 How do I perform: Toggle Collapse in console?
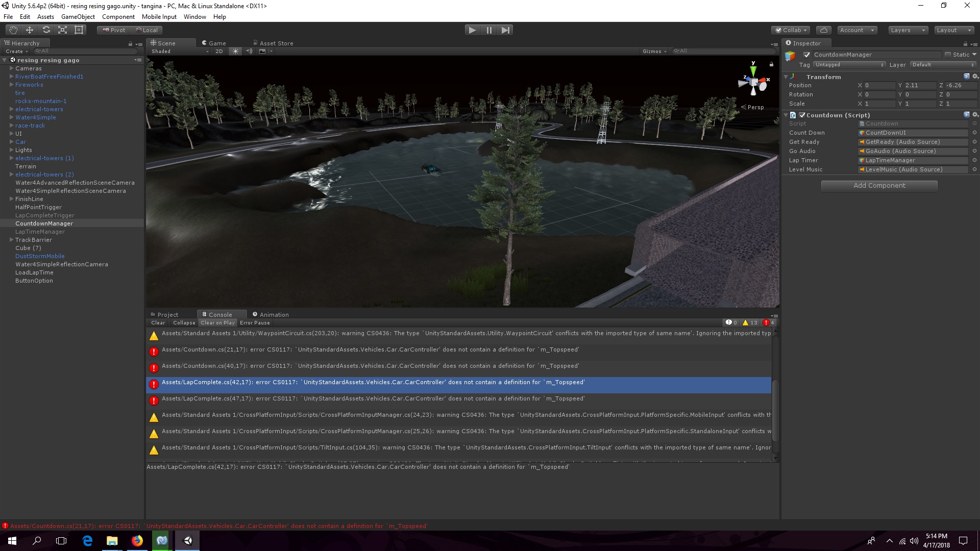click(184, 323)
